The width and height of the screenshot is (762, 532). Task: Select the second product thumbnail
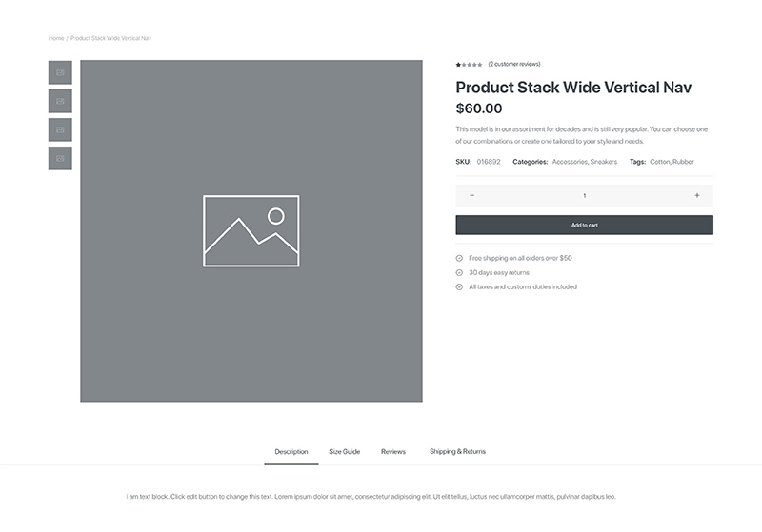[60, 102]
